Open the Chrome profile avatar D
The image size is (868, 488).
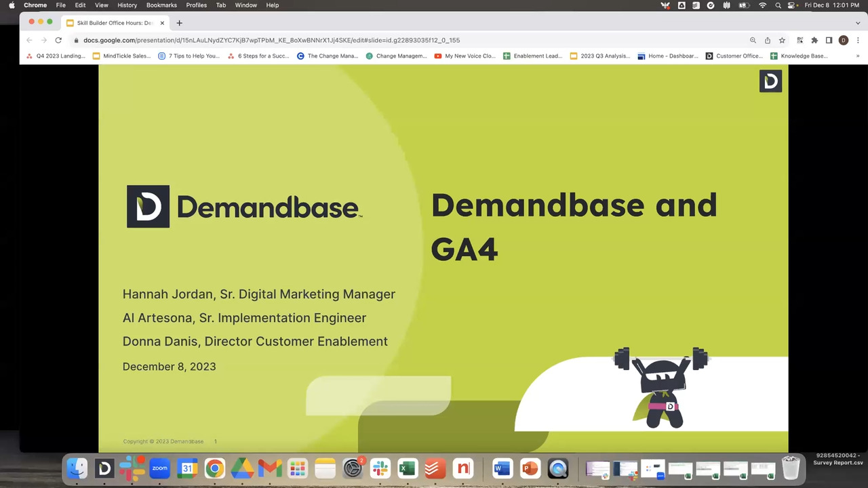pos(844,40)
